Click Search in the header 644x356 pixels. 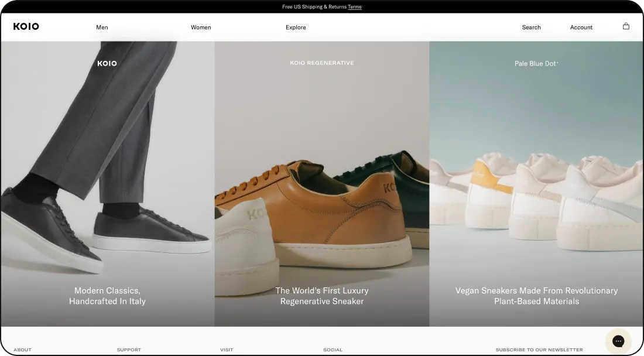pos(531,27)
